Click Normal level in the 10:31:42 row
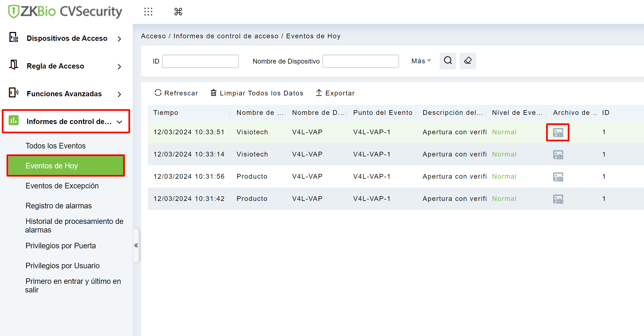 tap(504, 199)
